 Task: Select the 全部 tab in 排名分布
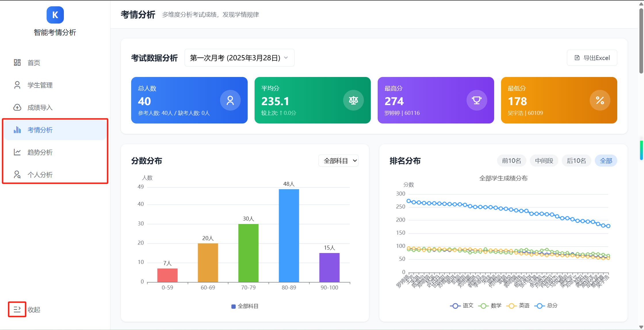[x=606, y=161]
